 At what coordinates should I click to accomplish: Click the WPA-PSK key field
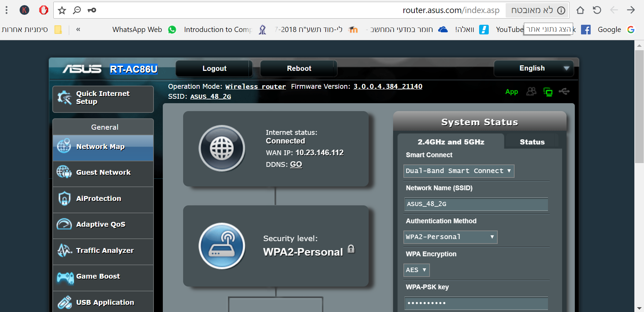[476, 303]
